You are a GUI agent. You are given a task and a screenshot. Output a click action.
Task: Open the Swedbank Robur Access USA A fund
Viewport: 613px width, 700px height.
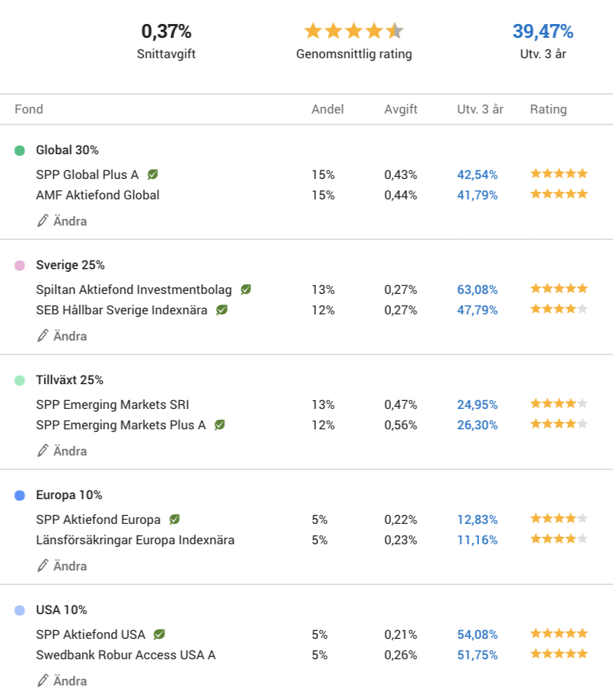(126, 655)
